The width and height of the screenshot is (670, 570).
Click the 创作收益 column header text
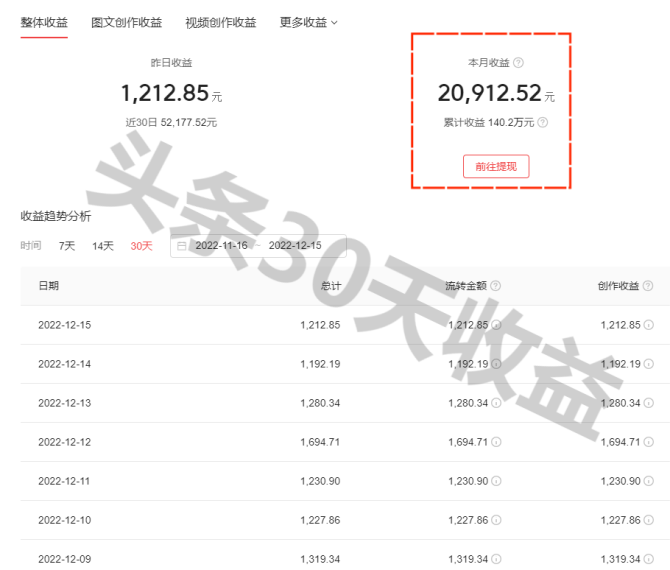618,285
